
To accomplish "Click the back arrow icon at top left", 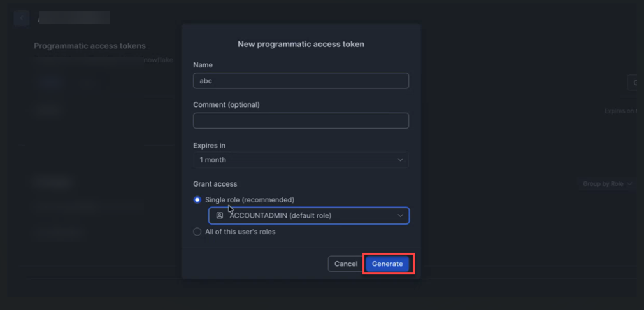I will [x=22, y=18].
